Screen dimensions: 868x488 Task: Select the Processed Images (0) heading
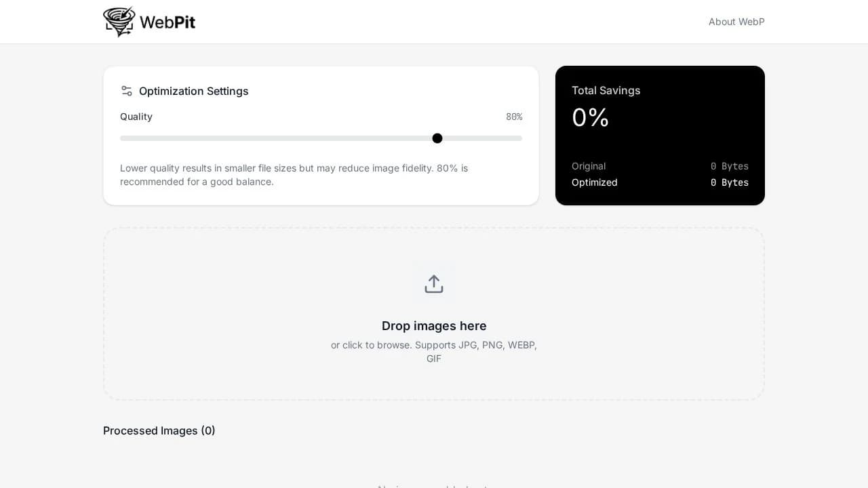(x=159, y=430)
